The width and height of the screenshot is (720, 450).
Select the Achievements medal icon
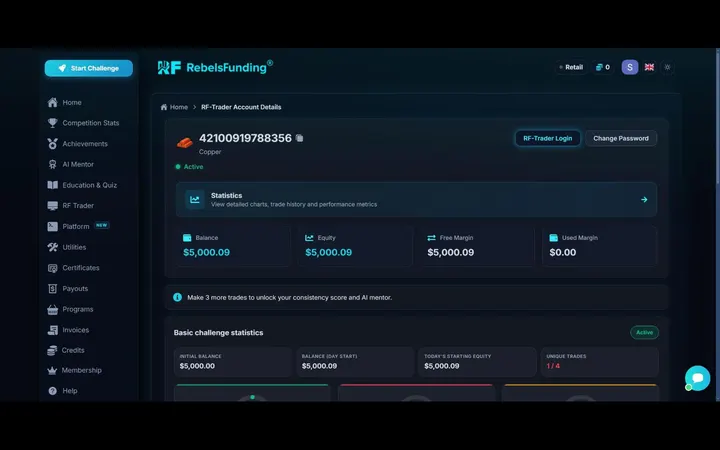(53, 144)
